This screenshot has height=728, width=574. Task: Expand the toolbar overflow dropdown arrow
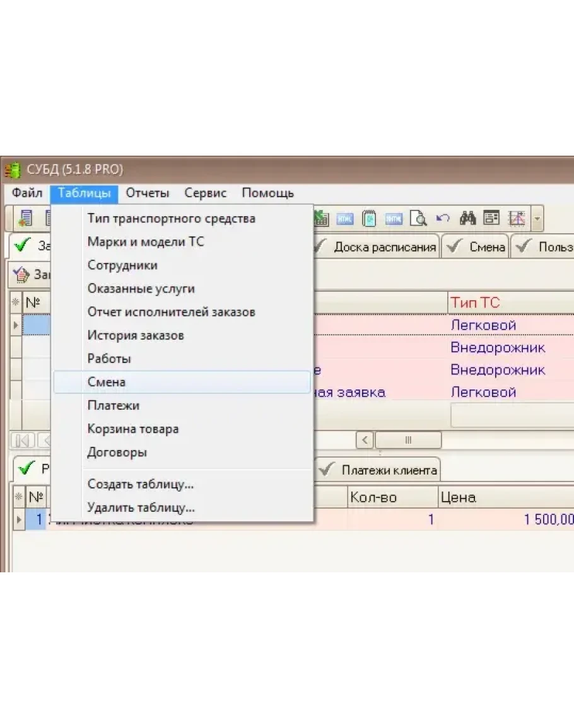537,219
